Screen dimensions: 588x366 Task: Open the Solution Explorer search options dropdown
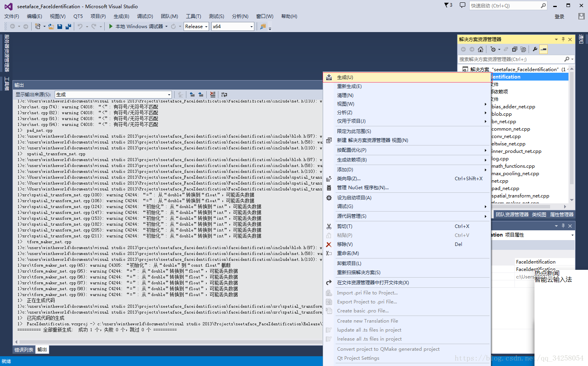click(572, 59)
